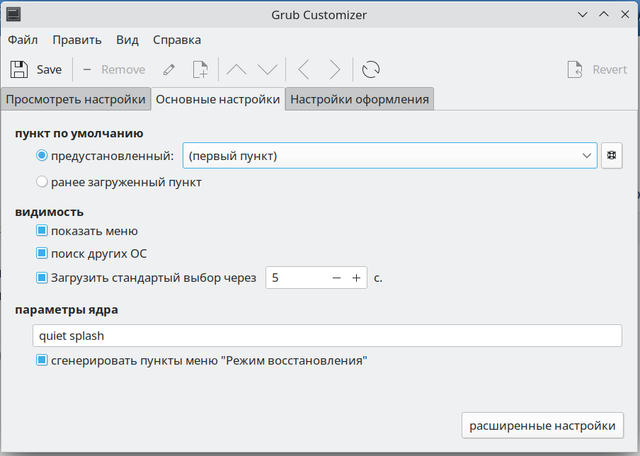Expand the (первый пункт) dropdown
Screen dimensions: 640x456
(x=390, y=156)
